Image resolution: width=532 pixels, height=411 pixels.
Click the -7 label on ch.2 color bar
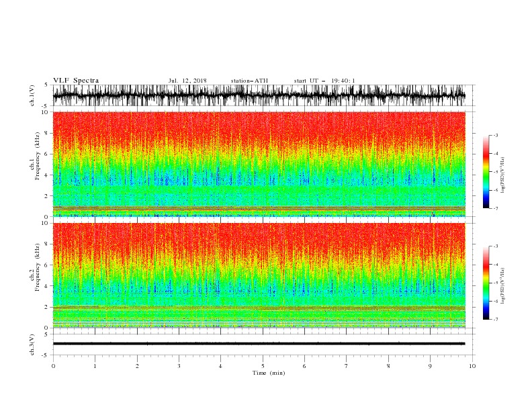tap(496, 319)
